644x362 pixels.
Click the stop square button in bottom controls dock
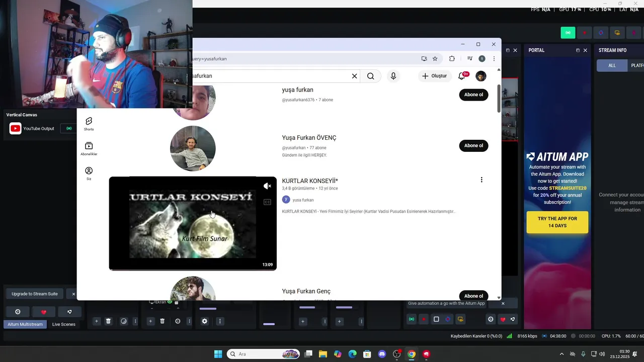436,319
